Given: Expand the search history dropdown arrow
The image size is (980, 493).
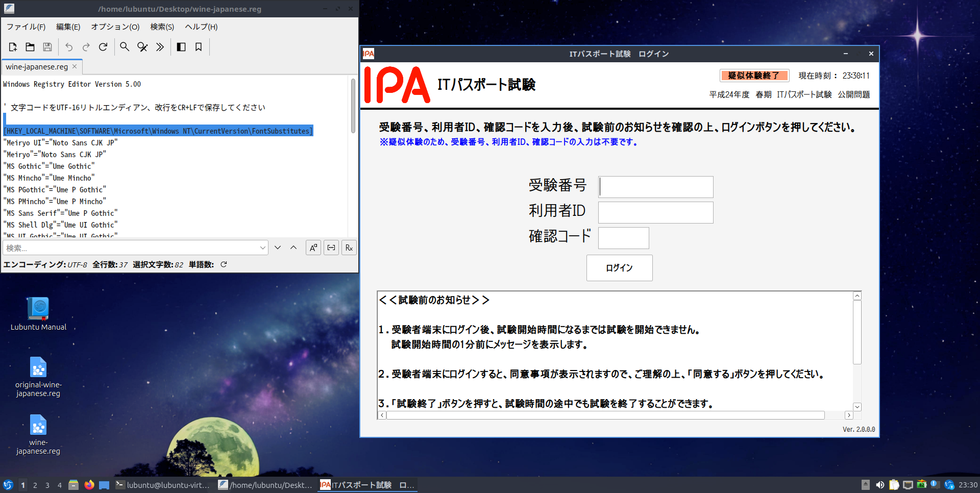Looking at the screenshot, I should coord(262,248).
